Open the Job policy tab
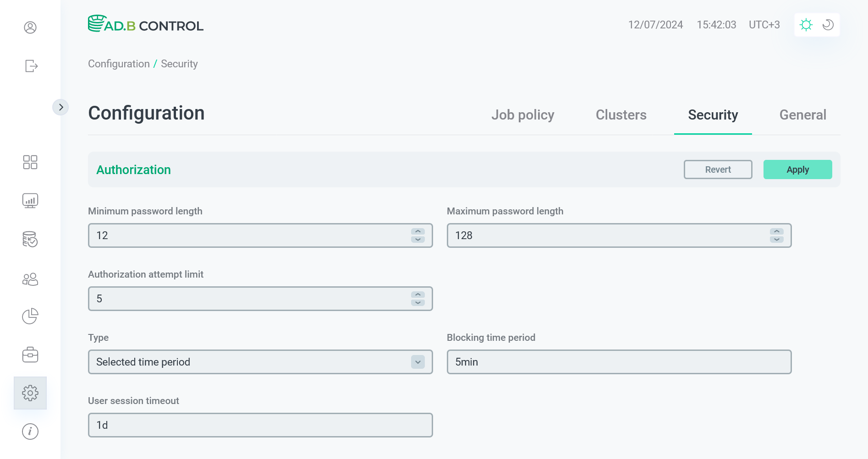Screen dimensions: 868x459 [x=523, y=115]
